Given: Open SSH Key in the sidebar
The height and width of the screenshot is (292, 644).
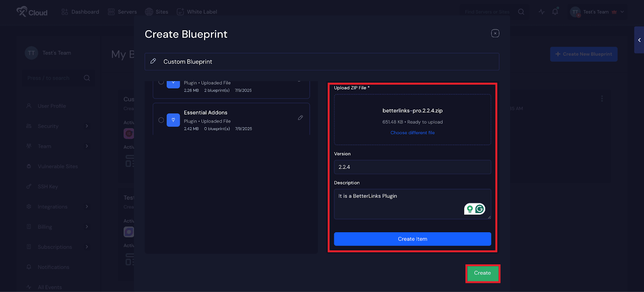Looking at the screenshot, I should click(48, 186).
